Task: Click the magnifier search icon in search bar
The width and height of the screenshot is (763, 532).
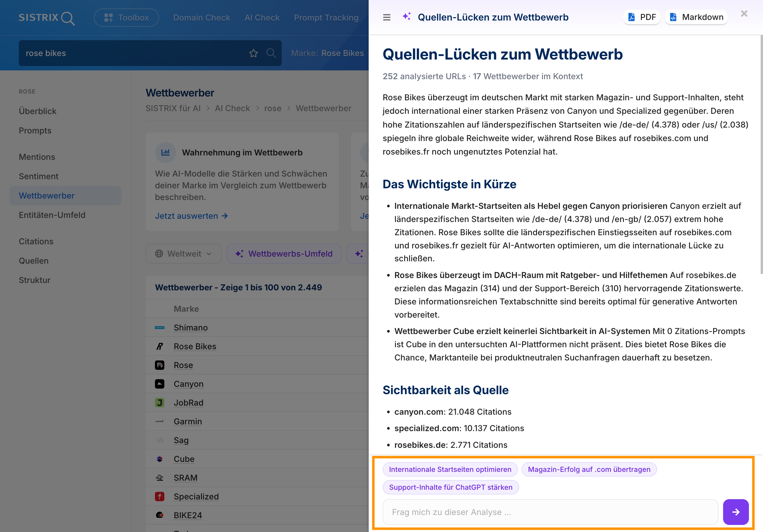Action: pyautogui.click(x=271, y=53)
